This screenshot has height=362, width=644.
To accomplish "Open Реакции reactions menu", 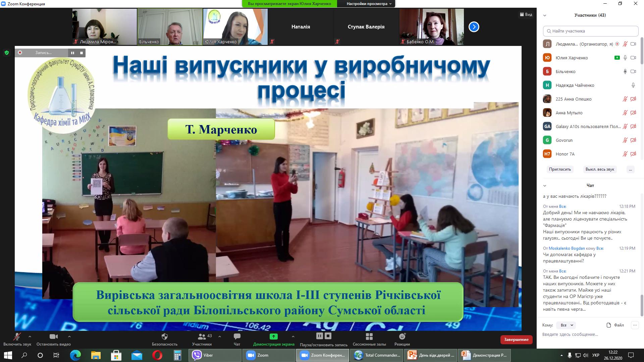I will pos(402,339).
